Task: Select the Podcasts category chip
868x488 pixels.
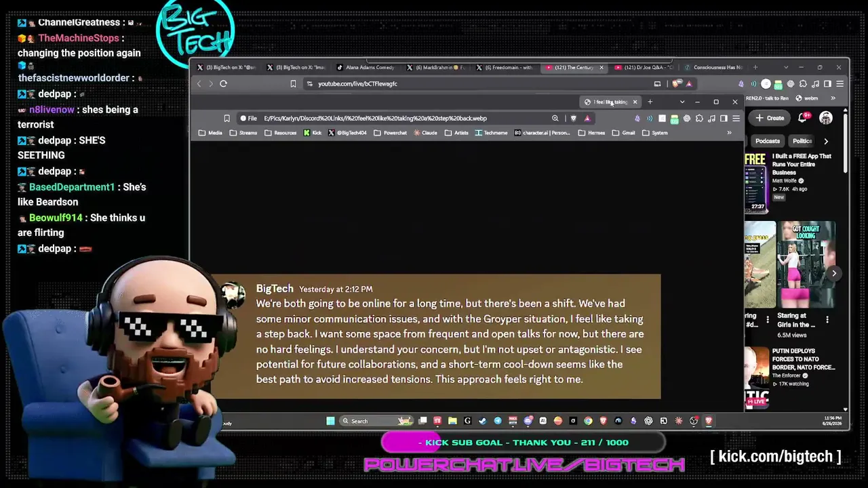Action: 768,141
